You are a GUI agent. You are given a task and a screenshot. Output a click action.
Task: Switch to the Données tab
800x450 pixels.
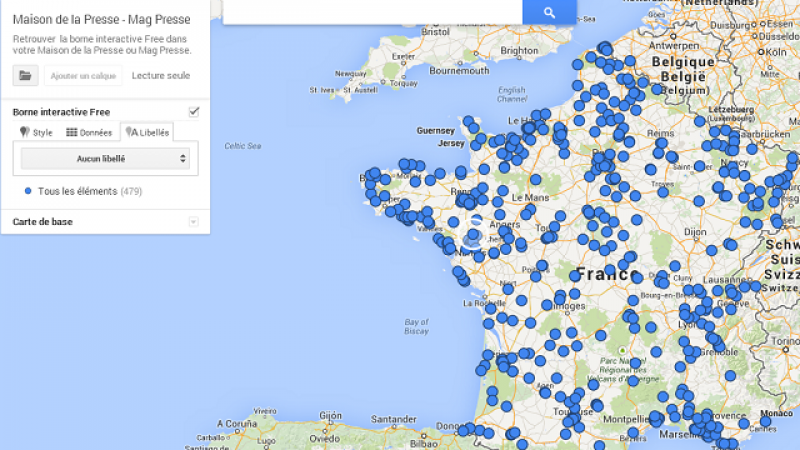pos(89,133)
